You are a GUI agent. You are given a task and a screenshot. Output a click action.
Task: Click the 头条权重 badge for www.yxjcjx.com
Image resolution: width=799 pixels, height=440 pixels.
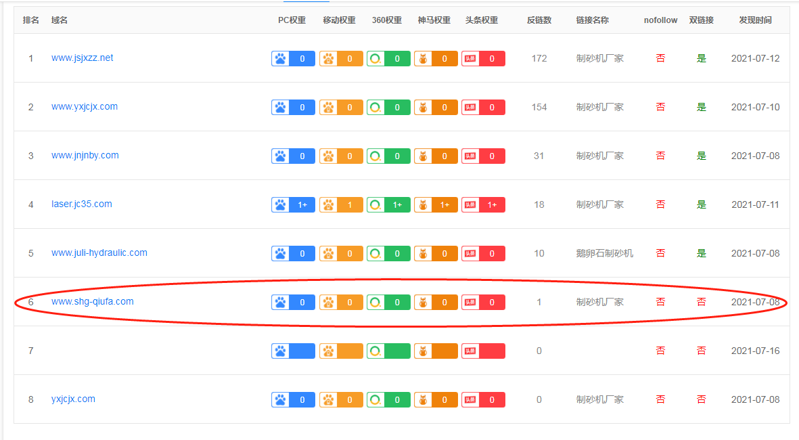coord(483,108)
